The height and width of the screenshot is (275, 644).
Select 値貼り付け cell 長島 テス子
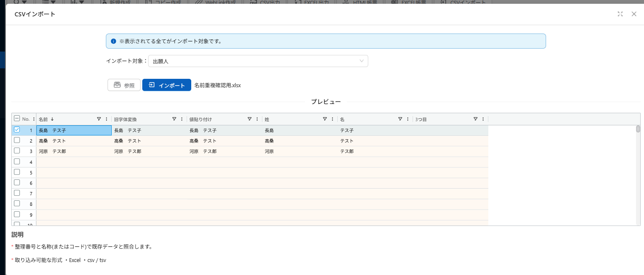(x=225, y=130)
